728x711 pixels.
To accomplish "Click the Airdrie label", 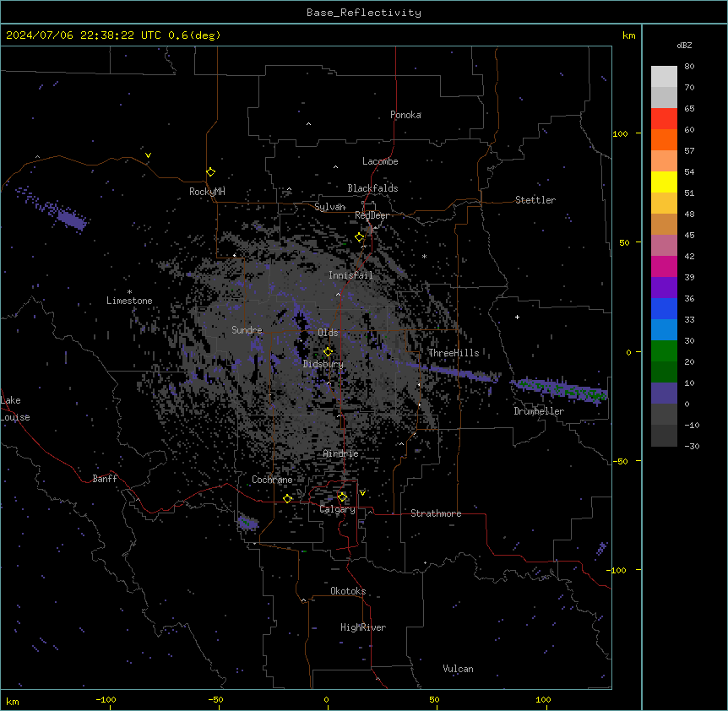I will click(341, 453).
